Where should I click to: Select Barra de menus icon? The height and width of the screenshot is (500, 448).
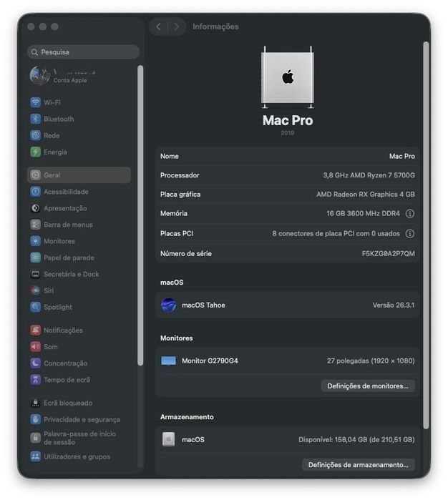[x=35, y=225]
